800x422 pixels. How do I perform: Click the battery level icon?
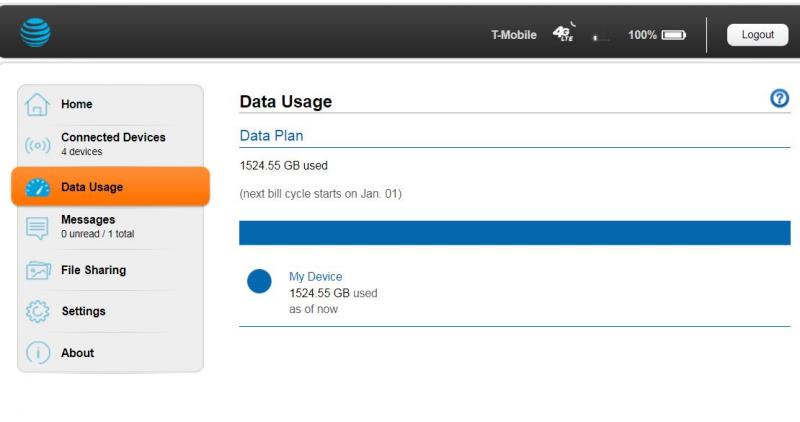coord(673,35)
